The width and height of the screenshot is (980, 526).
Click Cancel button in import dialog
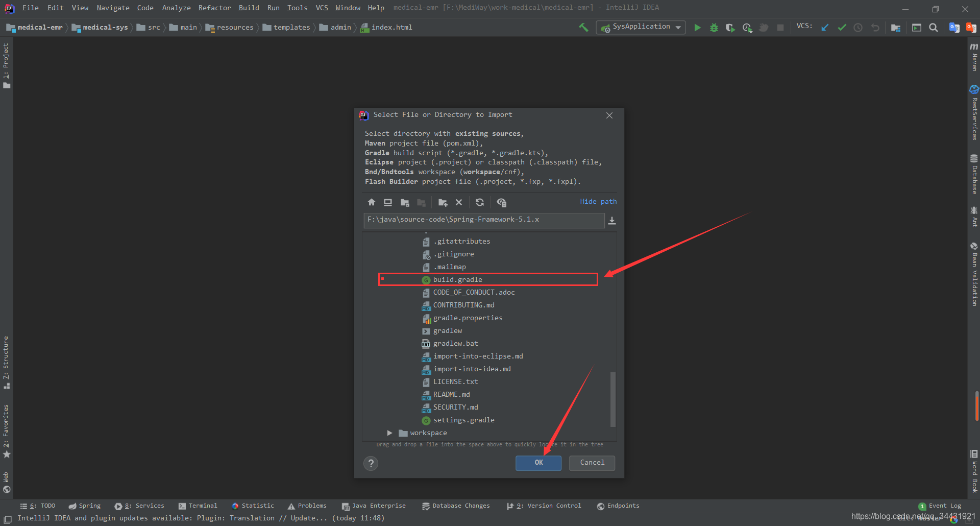(x=592, y=463)
